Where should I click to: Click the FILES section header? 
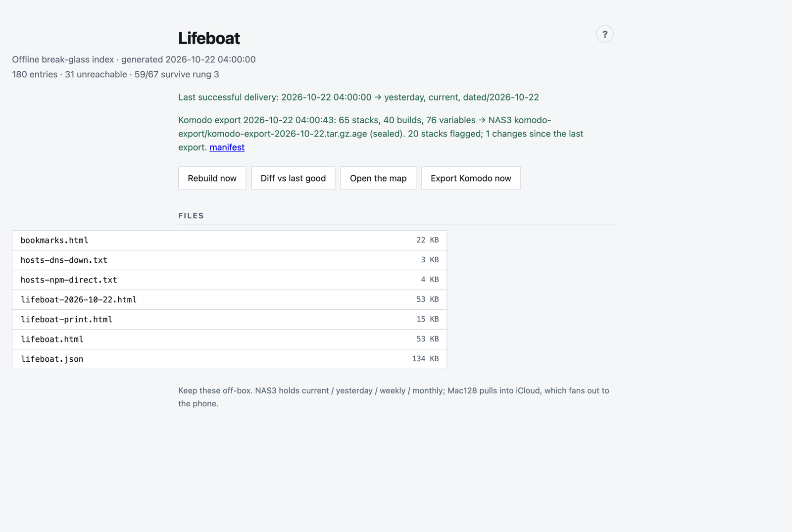[x=191, y=216]
